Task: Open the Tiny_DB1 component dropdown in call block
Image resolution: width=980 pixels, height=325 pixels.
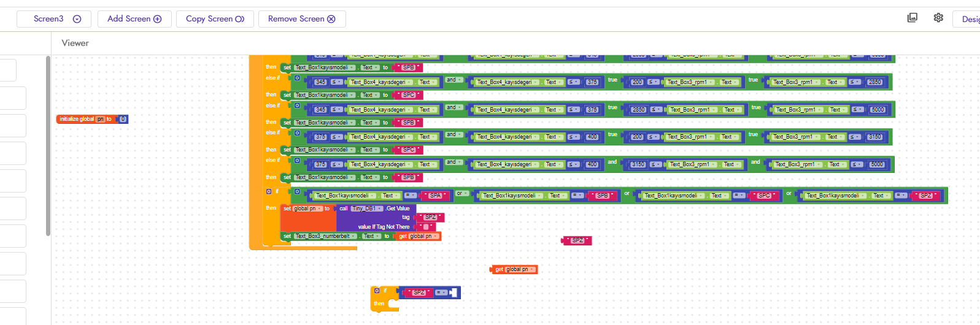Action: (368, 208)
